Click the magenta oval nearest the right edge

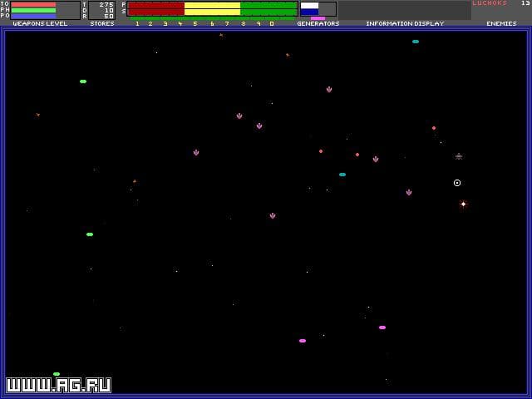pos(382,328)
